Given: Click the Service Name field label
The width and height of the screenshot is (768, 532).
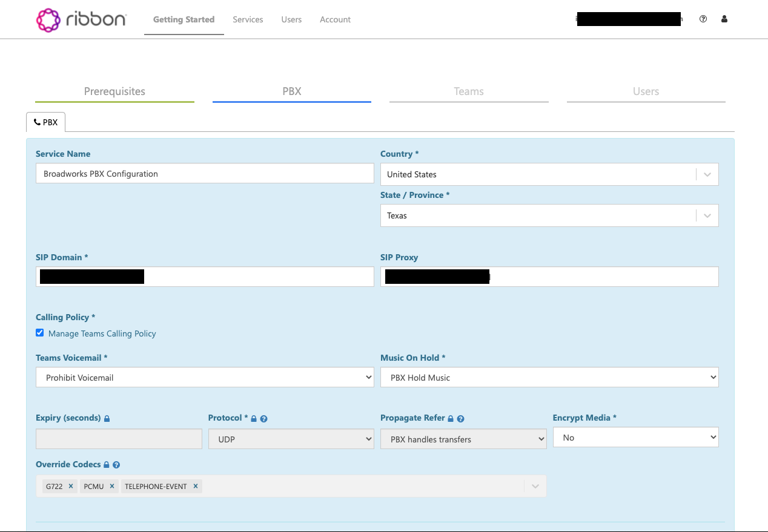Looking at the screenshot, I should coord(63,154).
